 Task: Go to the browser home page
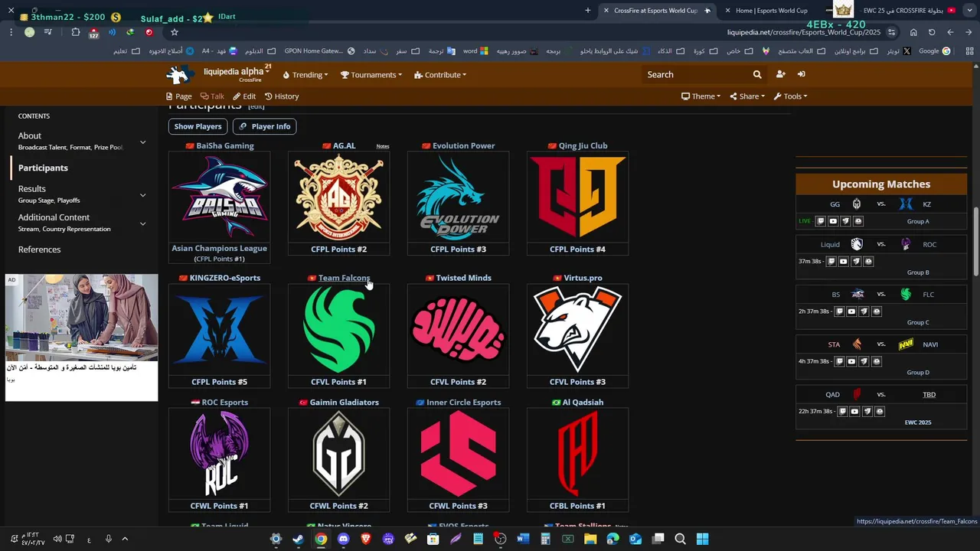[x=913, y=32]
